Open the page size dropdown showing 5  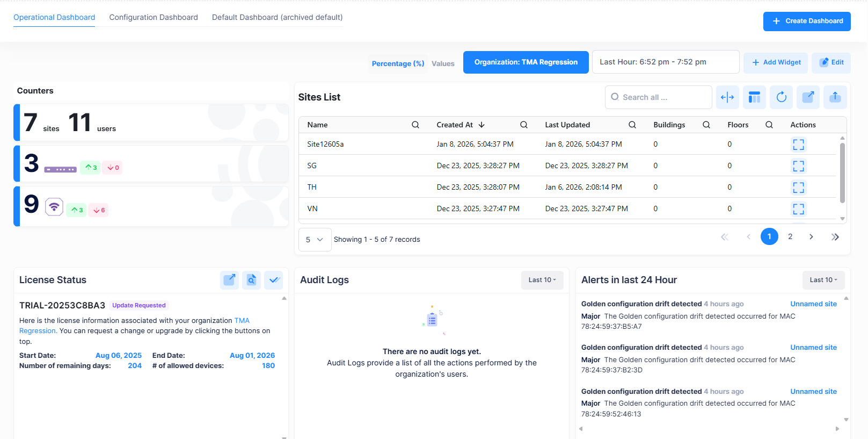point(315,240)
